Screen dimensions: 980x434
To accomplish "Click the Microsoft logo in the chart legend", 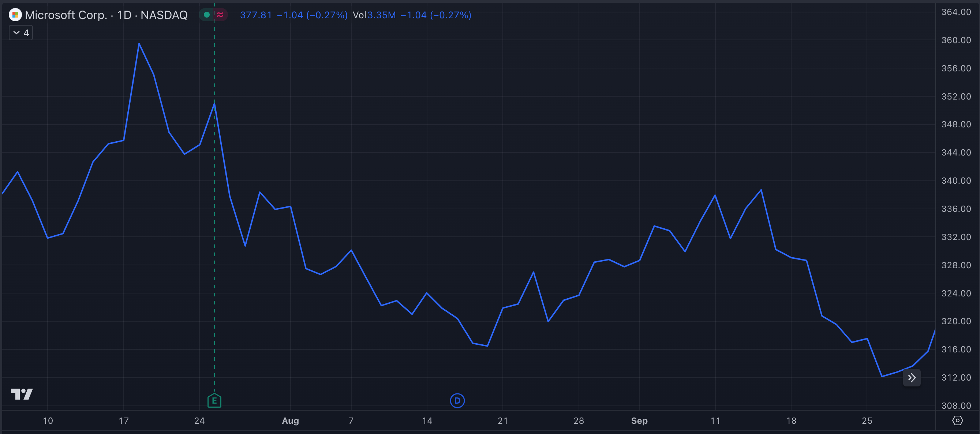I will pyautogui.click(x=15, y=15).
